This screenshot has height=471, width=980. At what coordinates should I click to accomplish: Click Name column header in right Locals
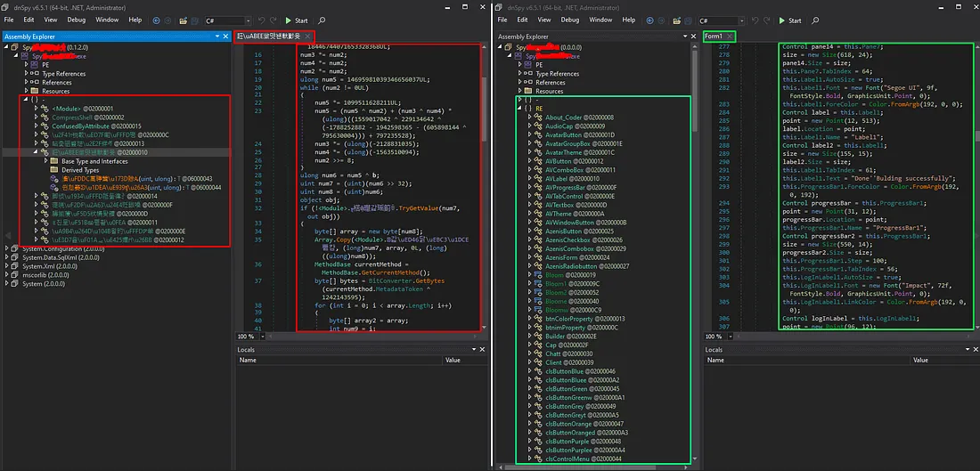tap(808, 360)
